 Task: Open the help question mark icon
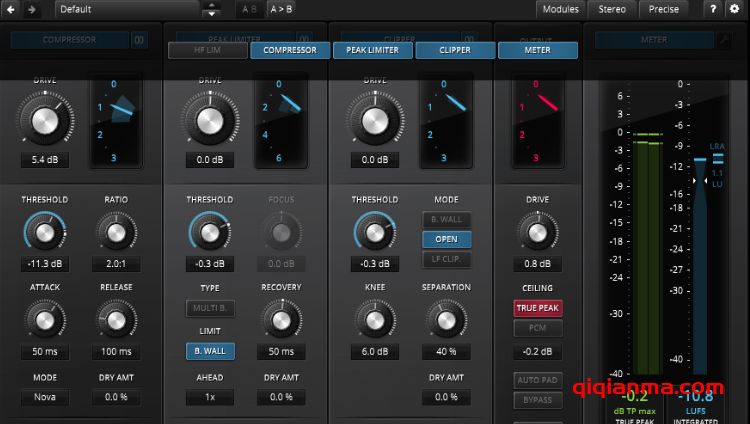[713, 9]
